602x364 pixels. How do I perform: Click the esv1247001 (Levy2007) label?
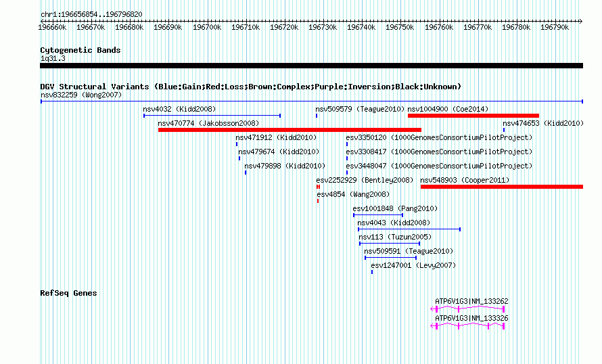[413, 265]
